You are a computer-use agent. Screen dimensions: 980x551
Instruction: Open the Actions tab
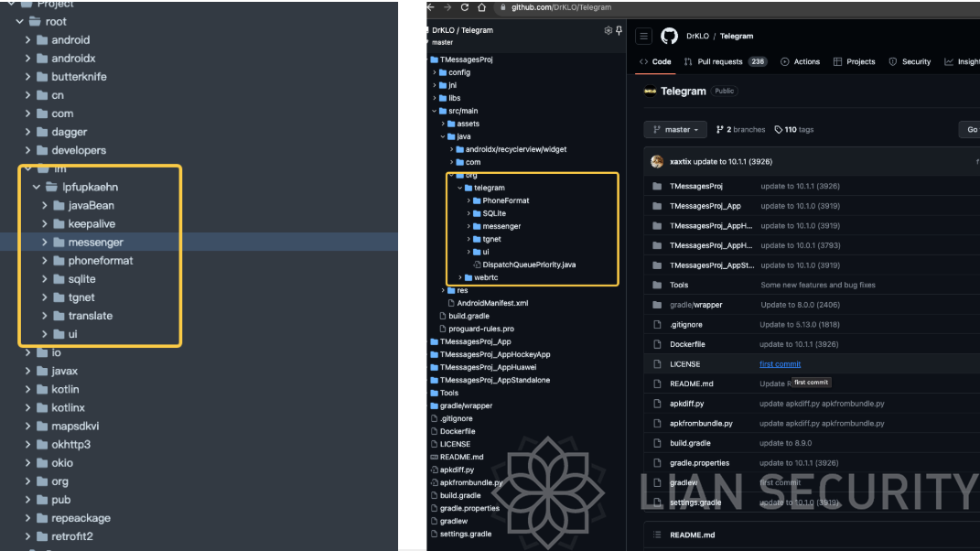[x=800, y=62]
